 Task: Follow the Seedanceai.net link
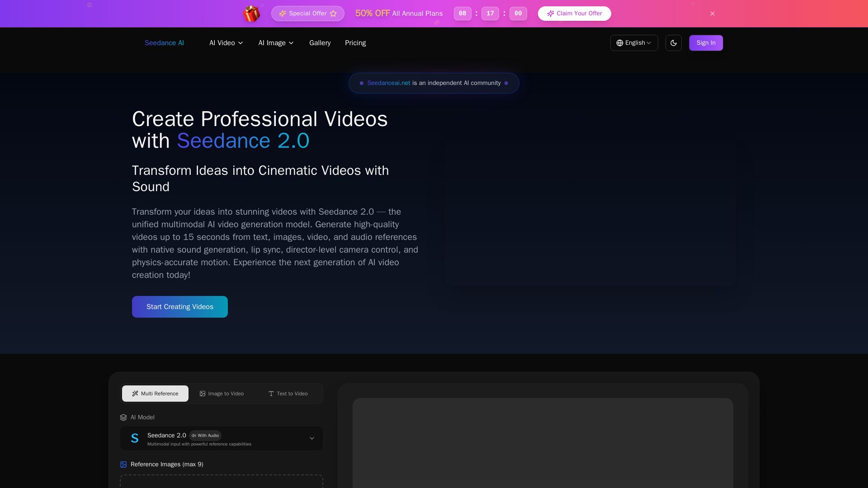coord(389,83)
